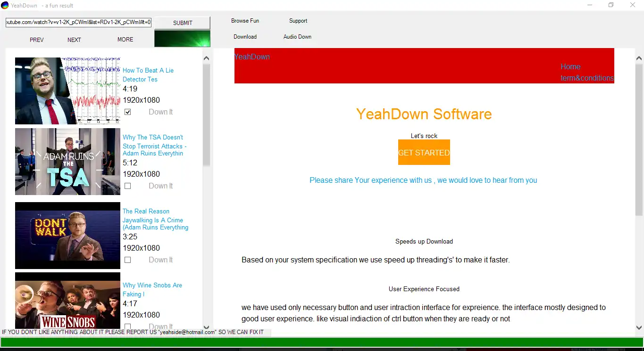Open the Browse Fun menu

[x=245, y=21]
